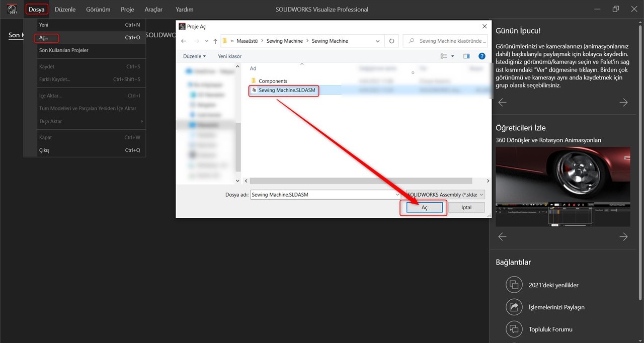Select the Components folder

coord(273,81)
